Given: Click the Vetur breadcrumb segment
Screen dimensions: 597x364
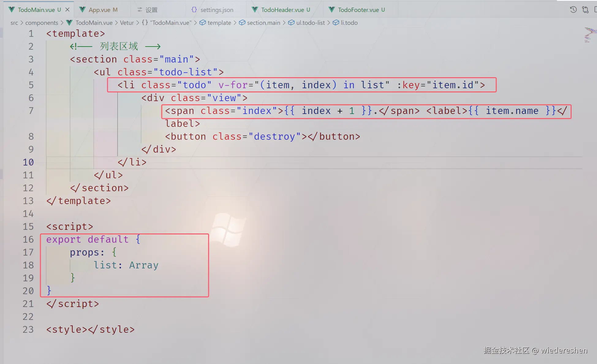Looking at the screenshot, I should click(127, 23).
